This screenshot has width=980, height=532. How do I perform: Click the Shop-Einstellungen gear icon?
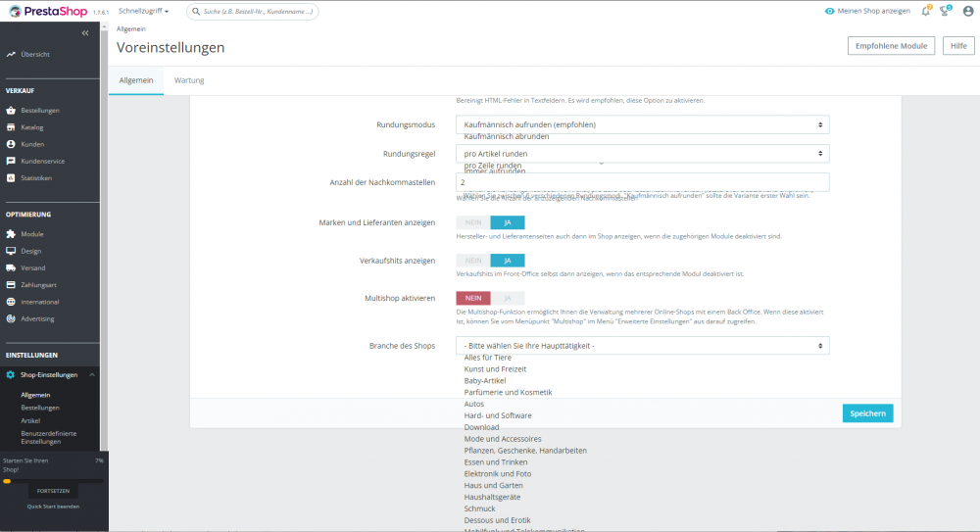click(x=11, y=375)
